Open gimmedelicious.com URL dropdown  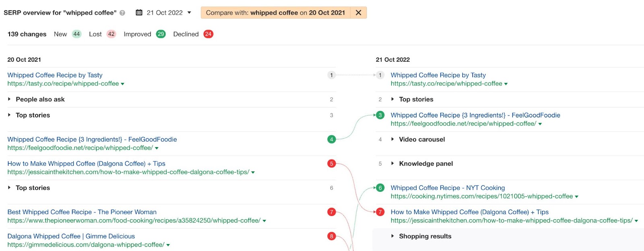click(168, 245)
